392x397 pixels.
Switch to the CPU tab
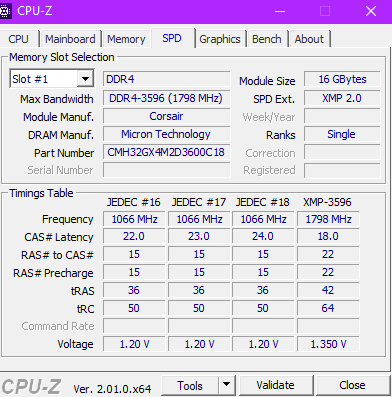(18, 39)
